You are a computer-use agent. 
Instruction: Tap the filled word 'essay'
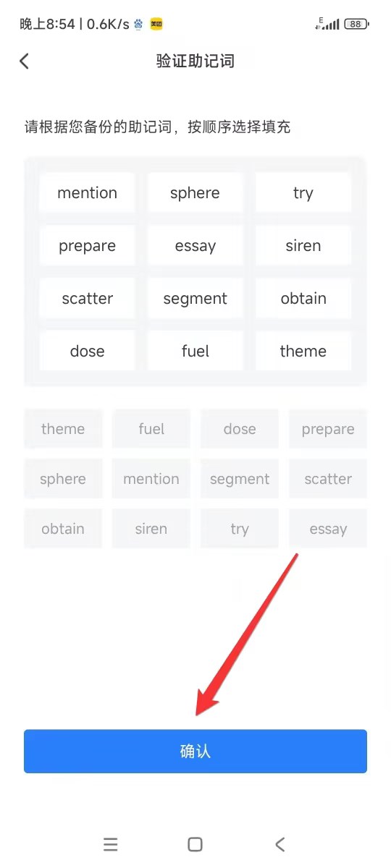click(195, 245)
